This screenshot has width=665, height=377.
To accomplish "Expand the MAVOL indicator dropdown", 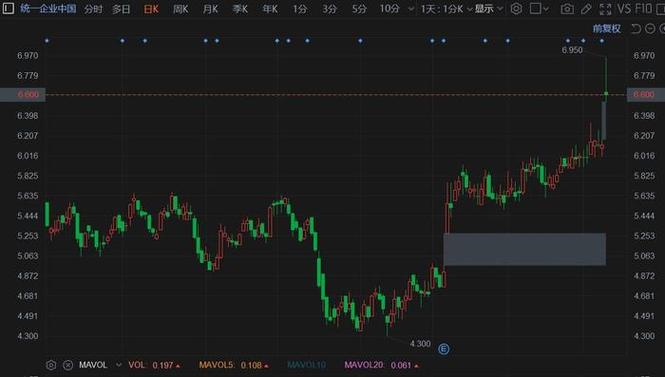I will (x=119, y=365).
